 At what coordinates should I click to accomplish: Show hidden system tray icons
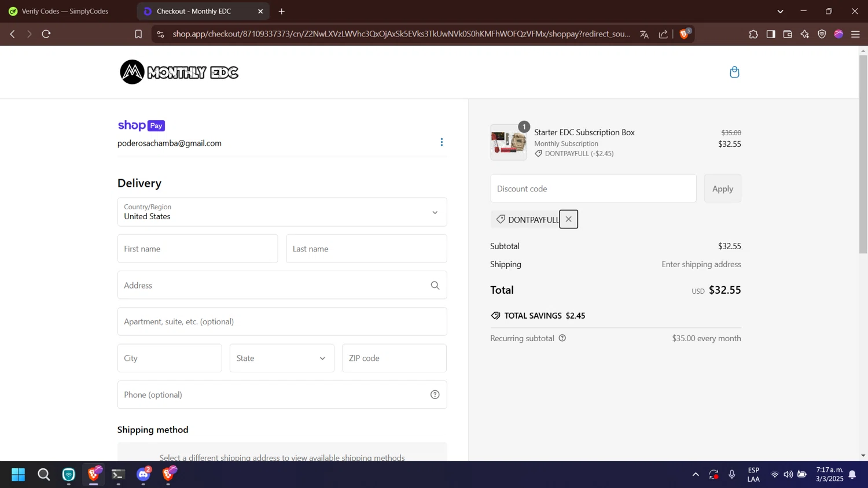coord(696,475)
